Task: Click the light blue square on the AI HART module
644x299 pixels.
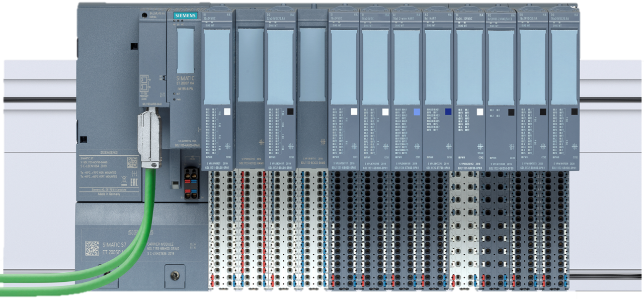Action: [x=416, y=112]
